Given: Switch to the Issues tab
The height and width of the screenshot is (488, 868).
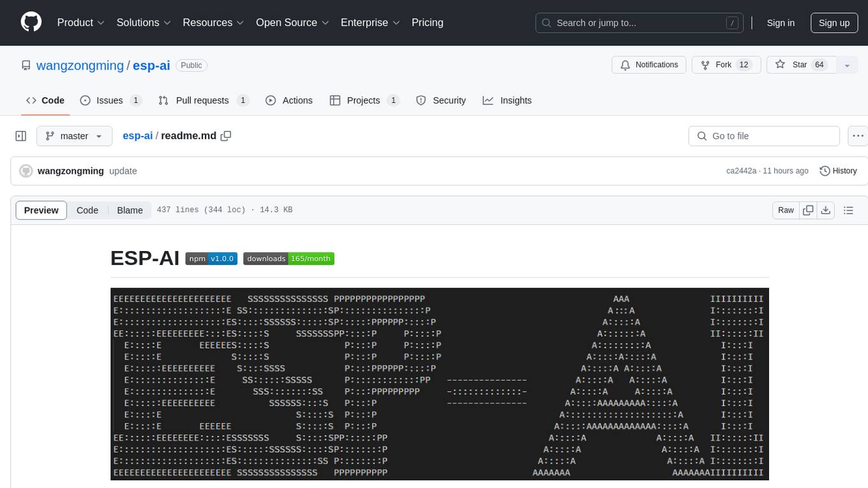Looking at the screenshot, I should click(x=110, y=100).
